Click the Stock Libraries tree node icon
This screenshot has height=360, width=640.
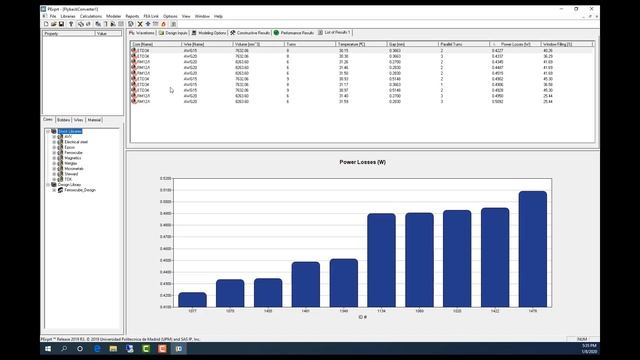click(x=54, y=131)
